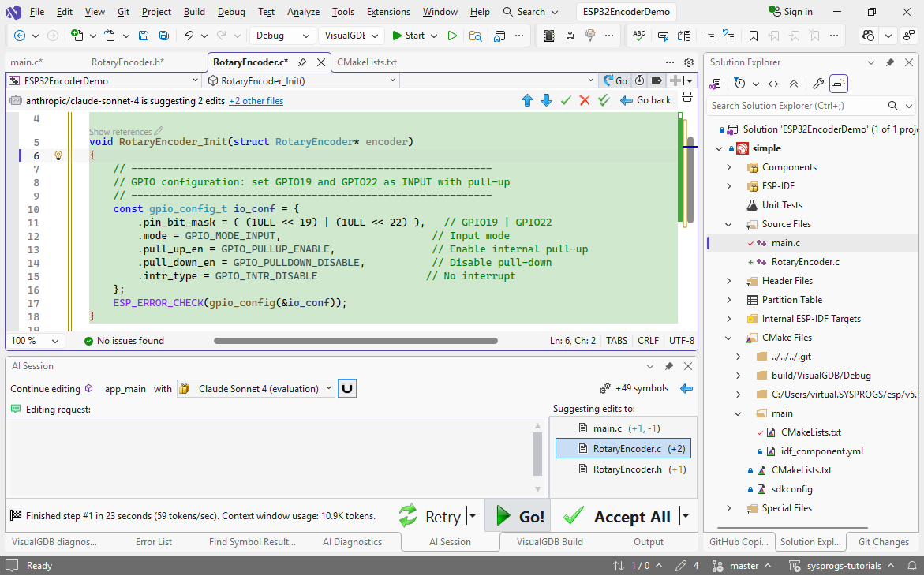Toggle the magnet button beside model selector
Screen dimensions: 924x576
click(346, 388)
